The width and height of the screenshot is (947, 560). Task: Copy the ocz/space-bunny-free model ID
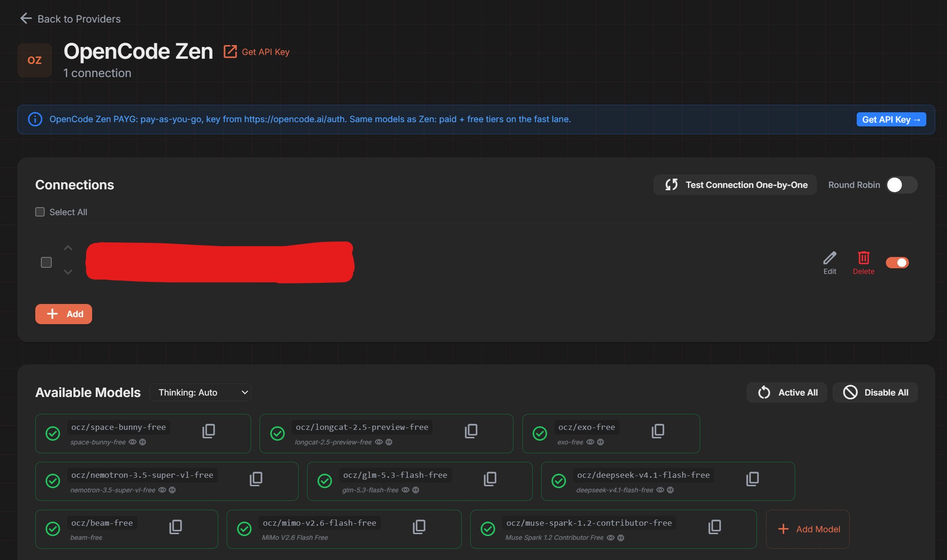[x=209, y=431]
